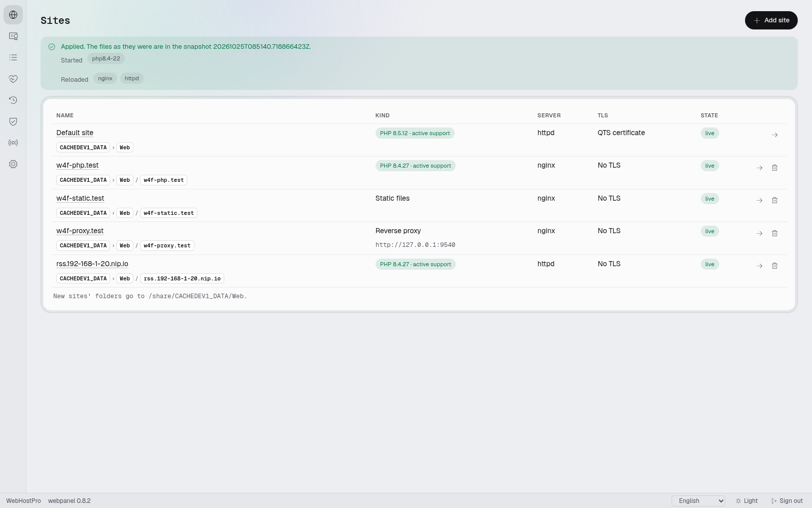The height and width of the screenshot is (508, 812).
Task: Open the settings gear icon in sidebar
Action: [13, 164]
